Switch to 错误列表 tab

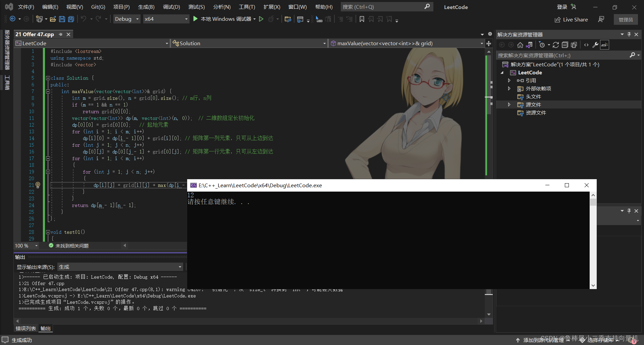pyautogui.click(x=26, y=328)
